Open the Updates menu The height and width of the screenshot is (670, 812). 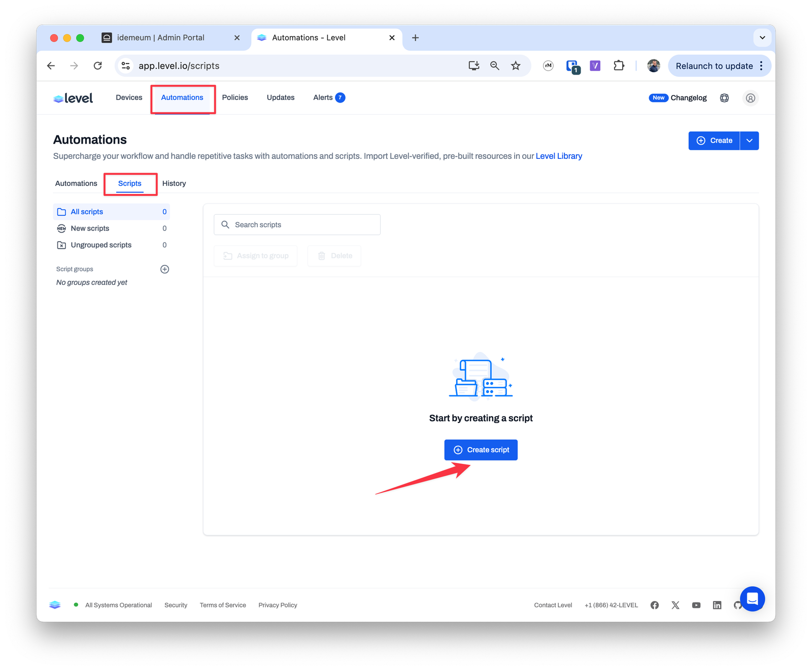point(281,97)
